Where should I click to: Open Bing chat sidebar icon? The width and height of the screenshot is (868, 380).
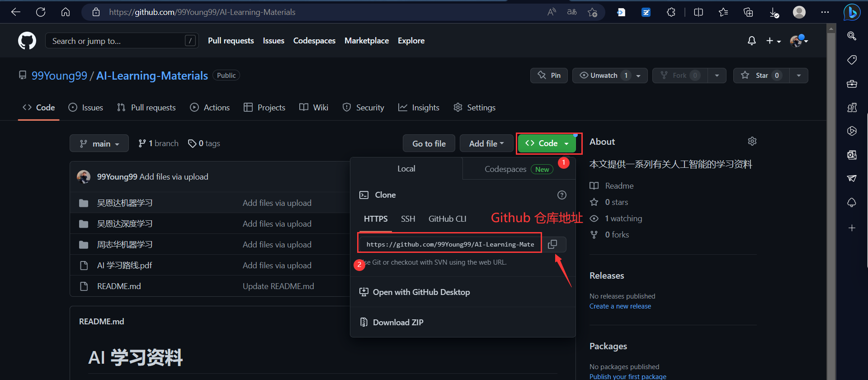click(x=852, y=12)
